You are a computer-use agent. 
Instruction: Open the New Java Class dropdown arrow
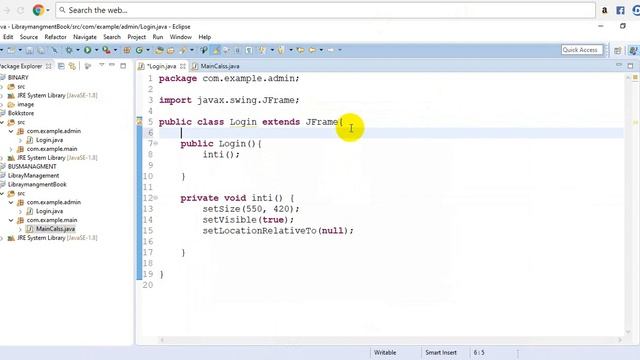click(x=148, y=50)
